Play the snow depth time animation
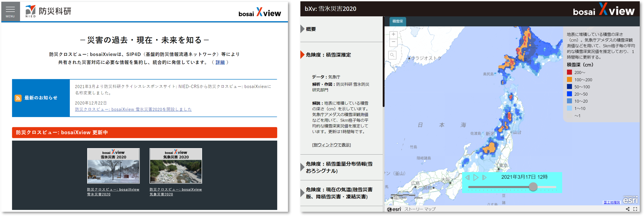Screen dimensions: 644x216 (x=476, y=177)
